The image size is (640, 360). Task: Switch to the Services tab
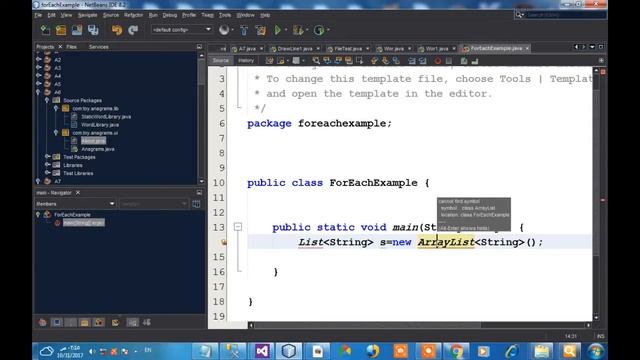click(x=99, y=47)
